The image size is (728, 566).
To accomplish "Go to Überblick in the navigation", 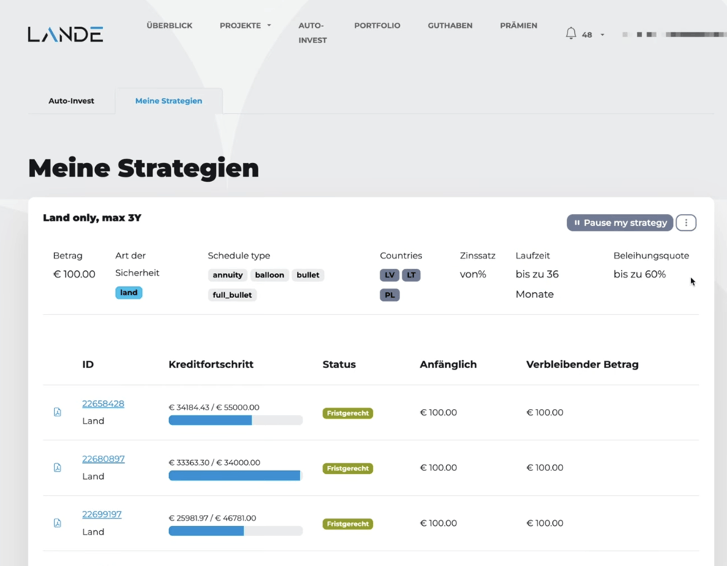I will [x=169, y=26].
